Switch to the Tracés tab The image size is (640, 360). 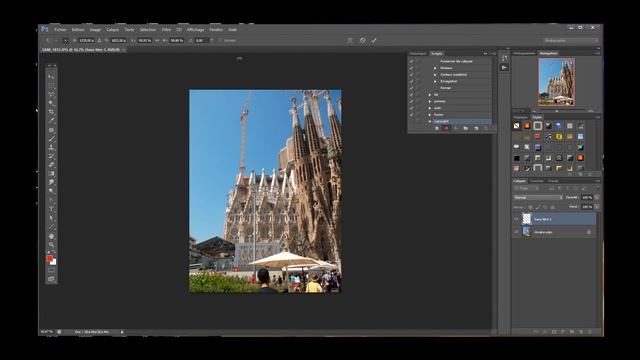[553, 181]
